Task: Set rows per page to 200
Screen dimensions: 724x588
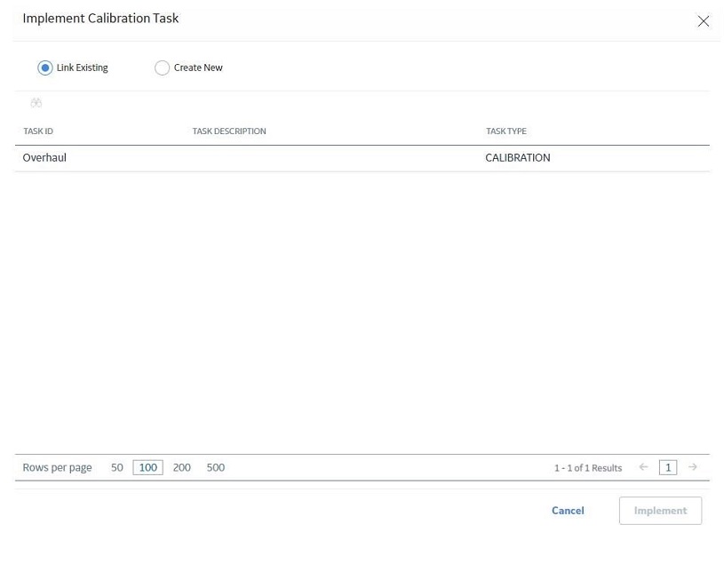Action: coord(182,467)
